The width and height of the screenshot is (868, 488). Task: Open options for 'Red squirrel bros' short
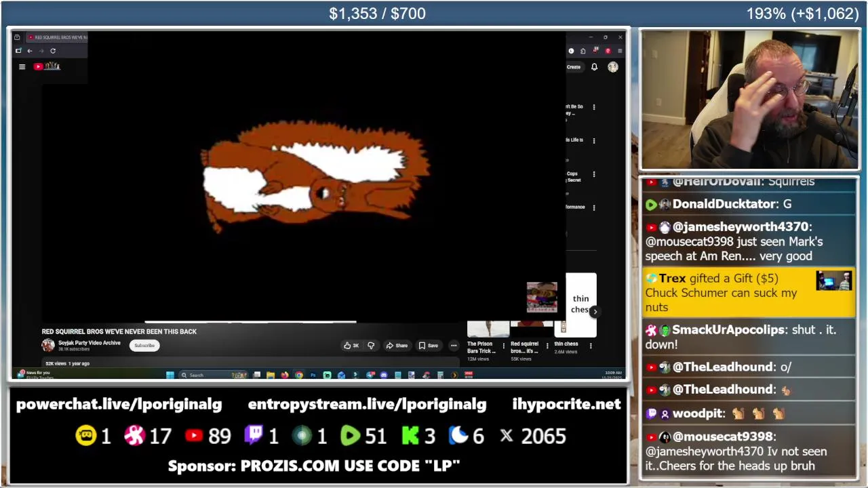[x=547, y=346]
